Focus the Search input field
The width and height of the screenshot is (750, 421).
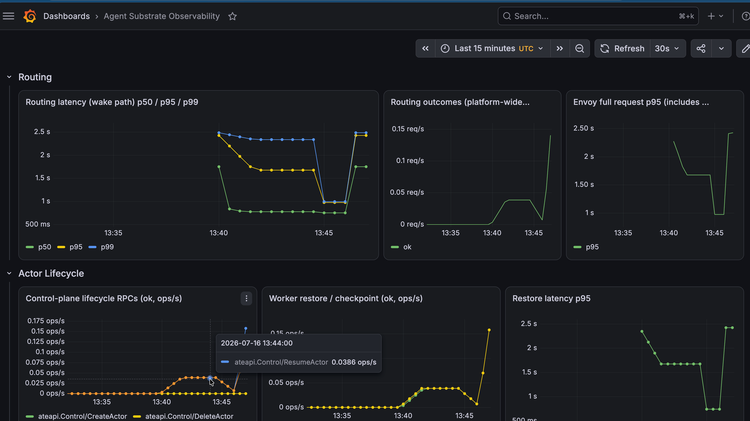tap(598, 16)
